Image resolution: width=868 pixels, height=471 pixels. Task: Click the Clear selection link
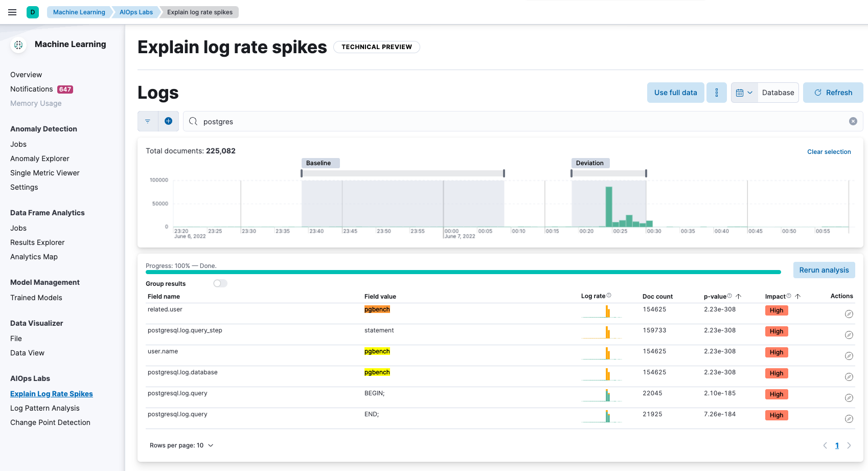[829, 152]
